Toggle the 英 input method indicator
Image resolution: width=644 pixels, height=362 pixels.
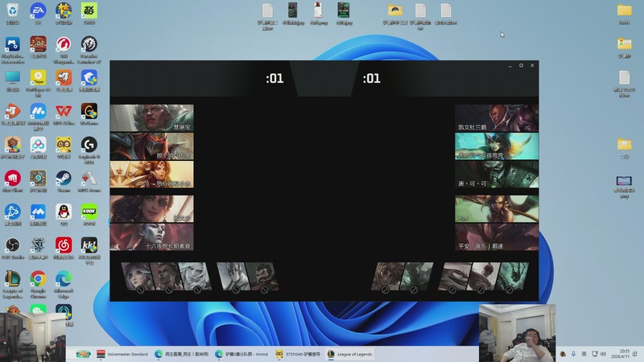pos(584,354)
